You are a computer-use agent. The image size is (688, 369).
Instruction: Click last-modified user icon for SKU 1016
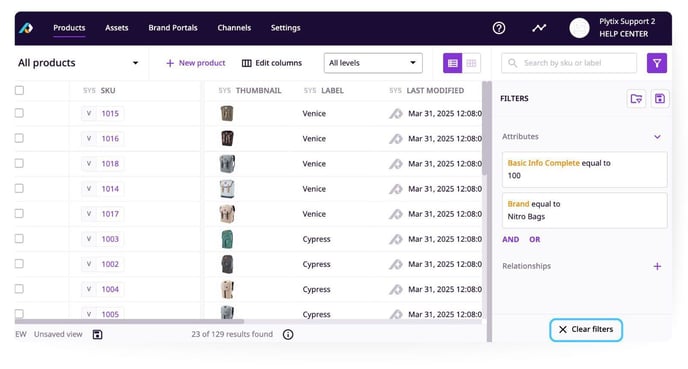tap(395, 139)
